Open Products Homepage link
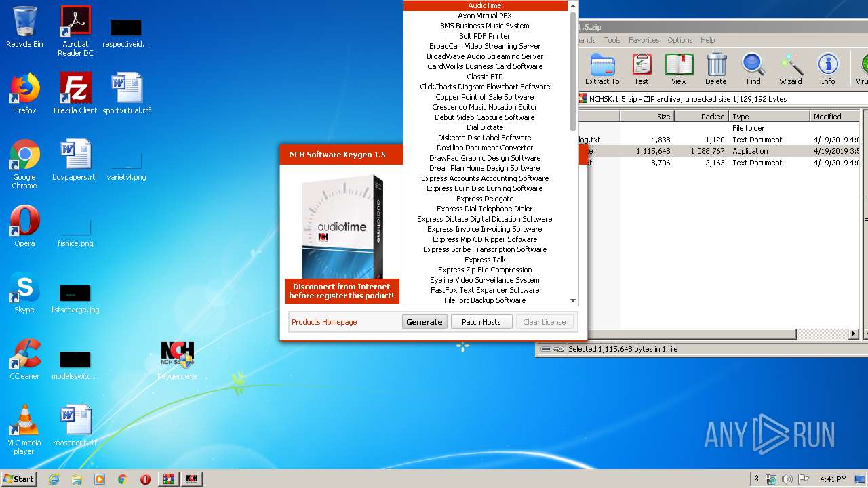The height and width of the screenshot is (488, 868). coord(324,322)
